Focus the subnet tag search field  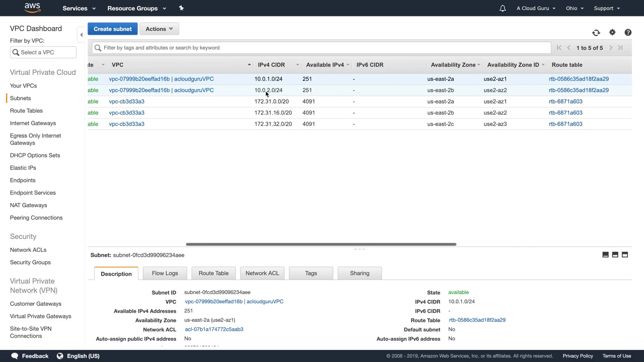pyautogui.click(x=321, y=48)
